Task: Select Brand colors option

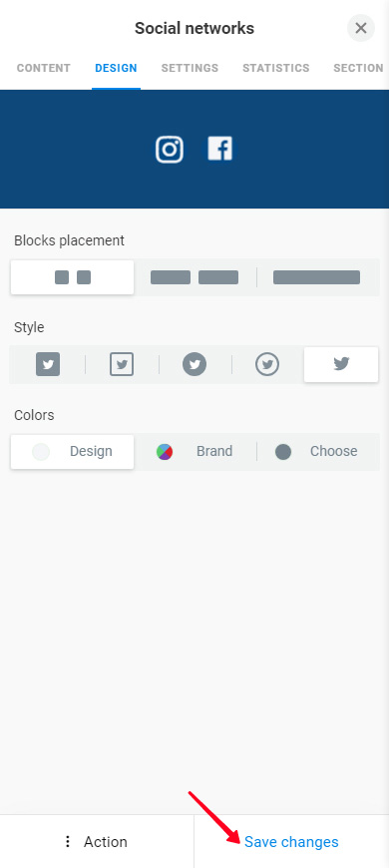Action: coord(194,452)
